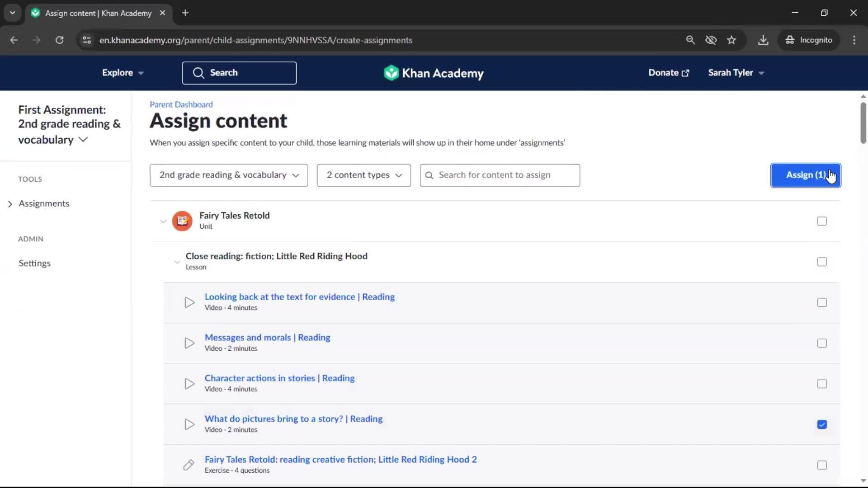Image resolution: width=868 pixels, height=488 pixels.
Task: Click Search for content to assign field
Action: 500,175
